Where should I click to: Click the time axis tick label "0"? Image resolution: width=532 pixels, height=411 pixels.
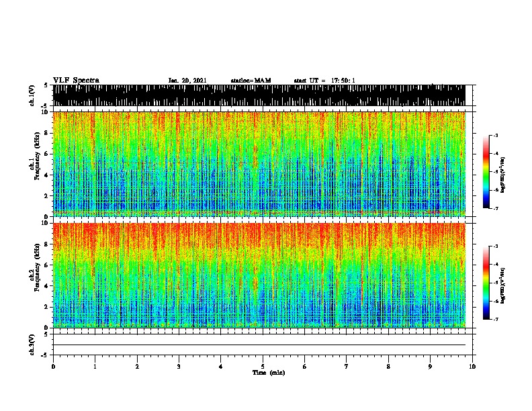[53, 367]
